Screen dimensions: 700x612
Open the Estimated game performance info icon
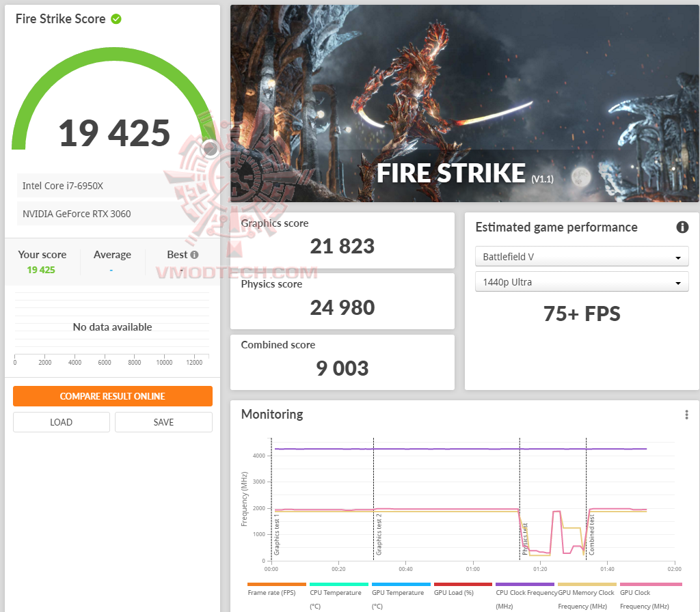[682, 228]
